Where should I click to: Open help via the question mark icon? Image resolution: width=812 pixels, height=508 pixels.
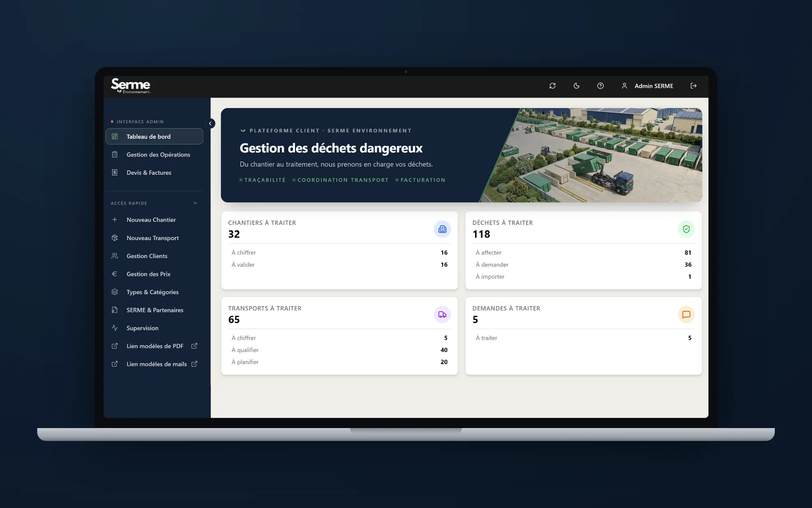(x=600, y=86)
